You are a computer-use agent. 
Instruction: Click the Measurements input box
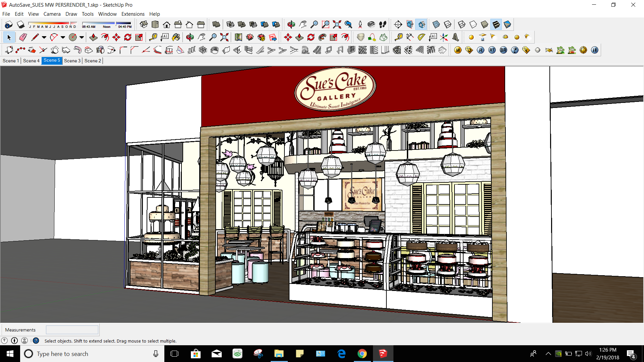(x=72, y=330)
